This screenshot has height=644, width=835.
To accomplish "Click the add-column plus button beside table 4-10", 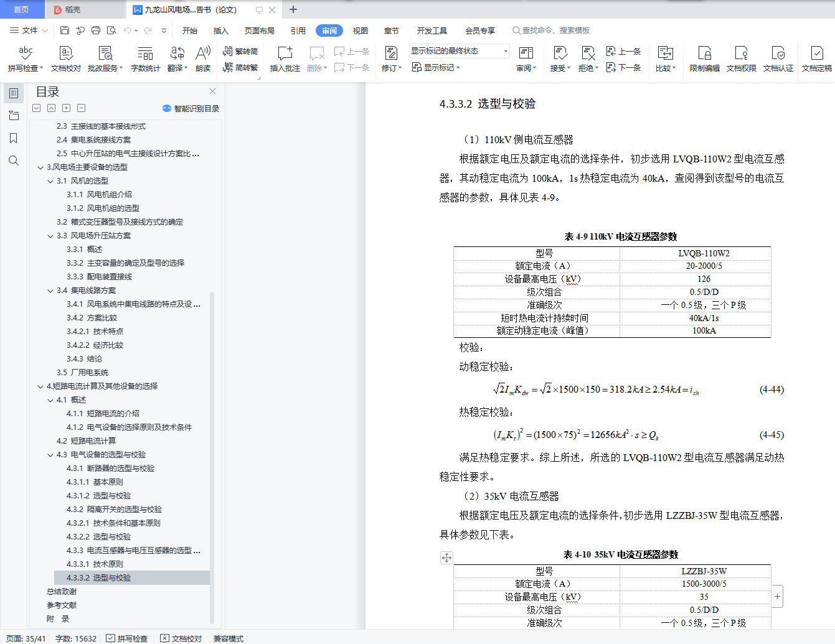I will [x=777, y=596].
